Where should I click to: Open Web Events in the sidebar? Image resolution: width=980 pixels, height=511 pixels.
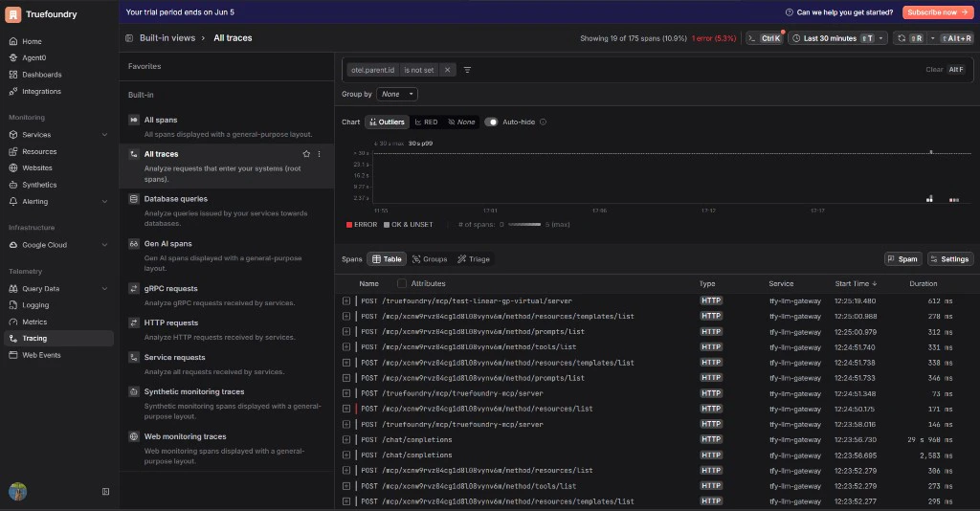[x=41, y=355]
